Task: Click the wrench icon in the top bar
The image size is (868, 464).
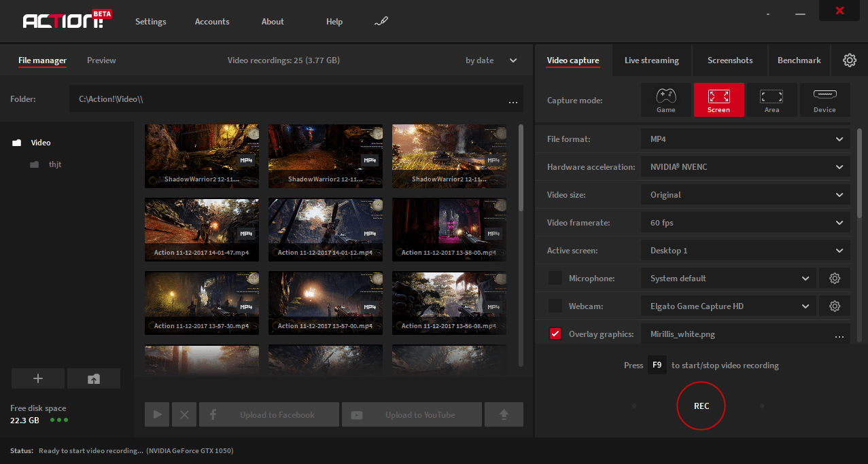Action: (x=381, y=21)
